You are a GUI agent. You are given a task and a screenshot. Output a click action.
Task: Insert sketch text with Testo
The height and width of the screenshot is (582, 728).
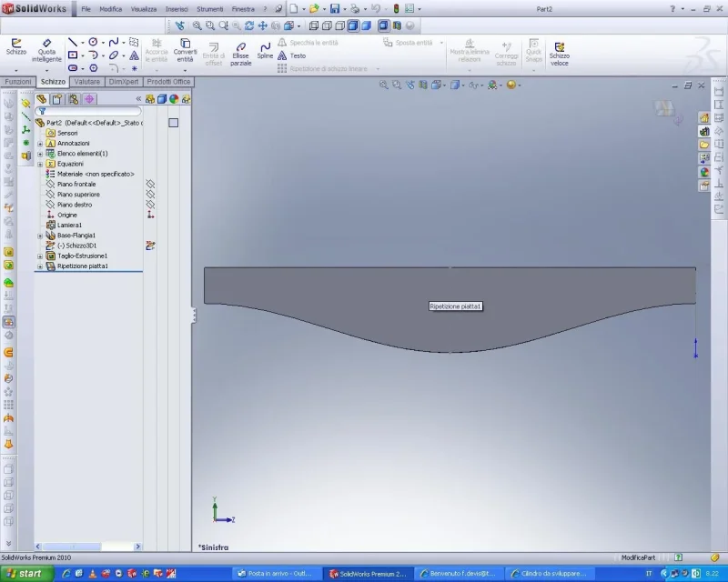tap(292, 55)
